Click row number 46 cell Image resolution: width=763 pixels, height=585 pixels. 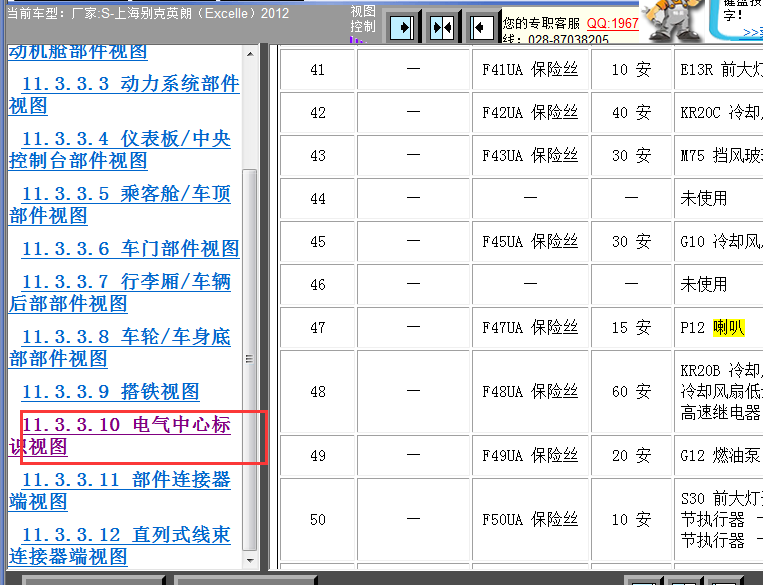click(318, 284)
